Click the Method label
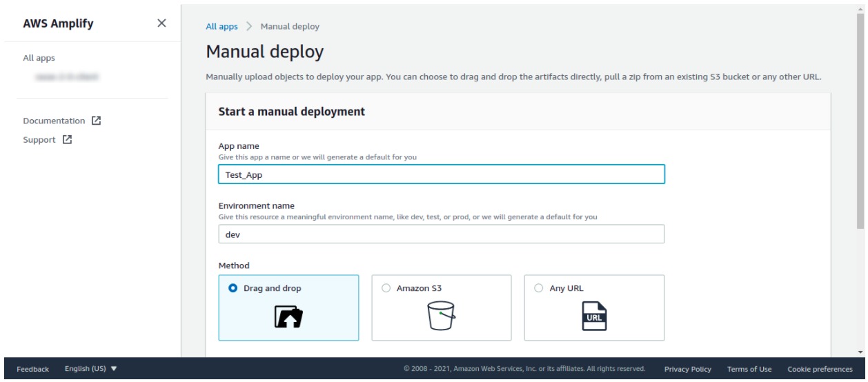Viewport: 868px width, 382px height. (233, 265)
